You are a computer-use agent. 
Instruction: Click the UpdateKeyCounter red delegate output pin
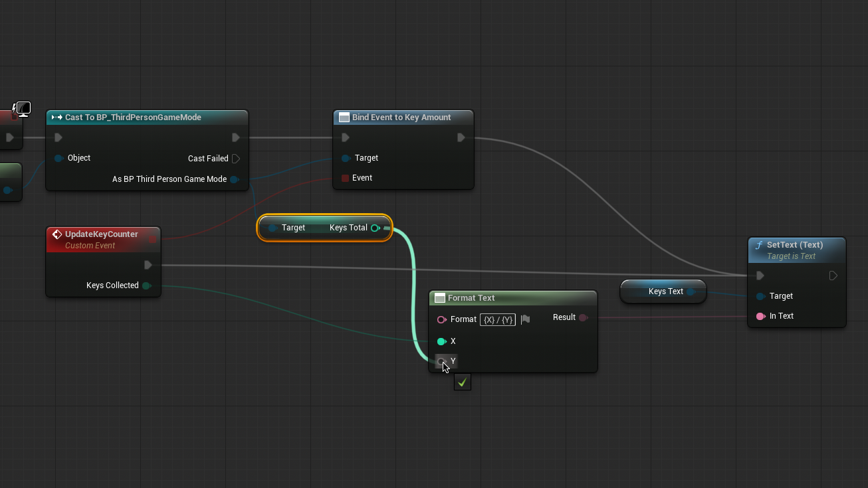[x=152, y=239]
